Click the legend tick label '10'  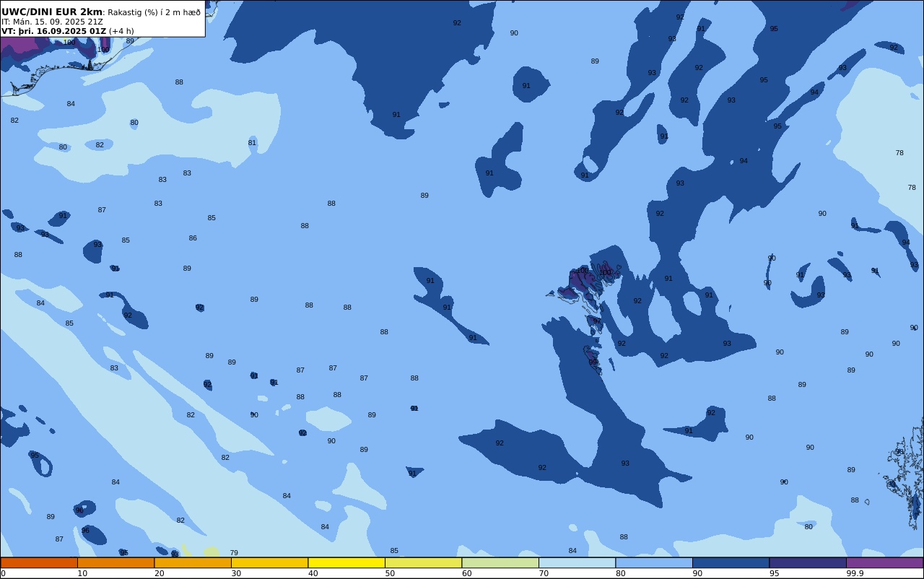coord(82,573)
